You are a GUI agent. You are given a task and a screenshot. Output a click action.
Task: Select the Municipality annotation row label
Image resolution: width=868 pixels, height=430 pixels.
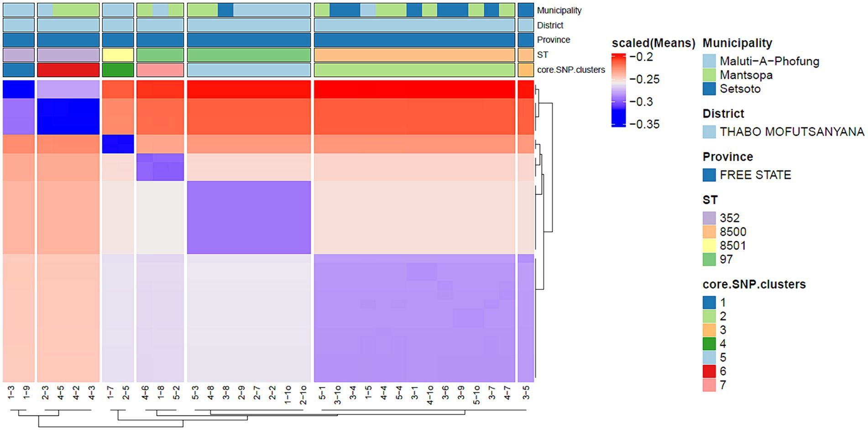559,10
